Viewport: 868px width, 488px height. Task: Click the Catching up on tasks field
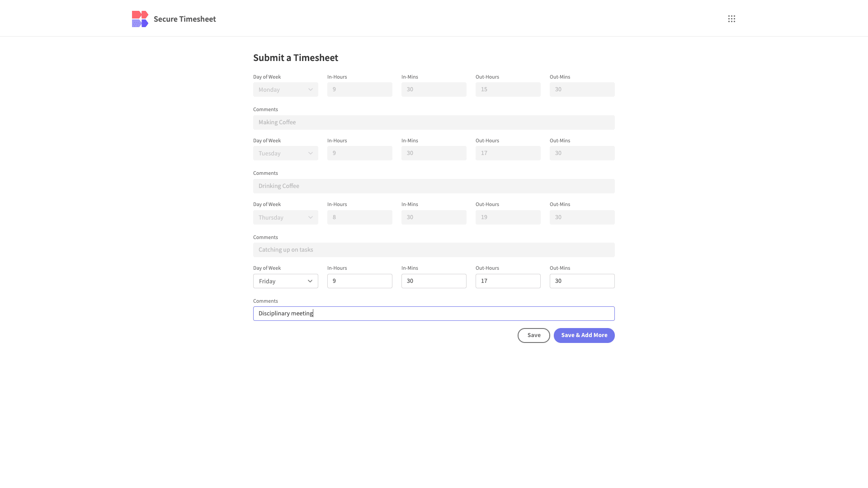434,250
